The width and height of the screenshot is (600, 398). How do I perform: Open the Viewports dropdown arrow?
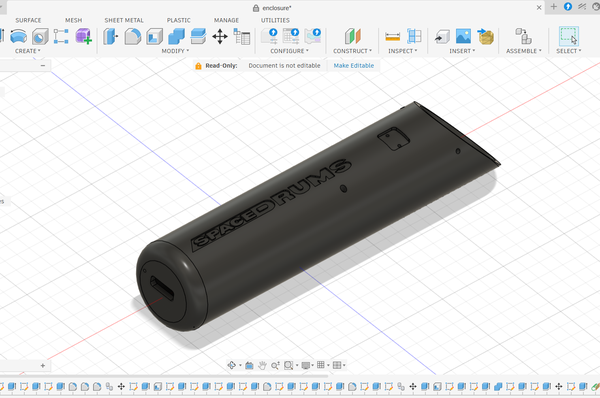point(344,365)
